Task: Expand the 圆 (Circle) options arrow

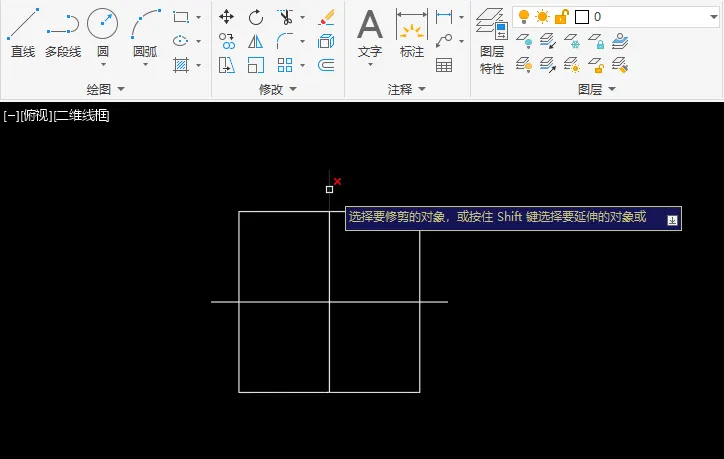Action: click(x=103, y=64)
